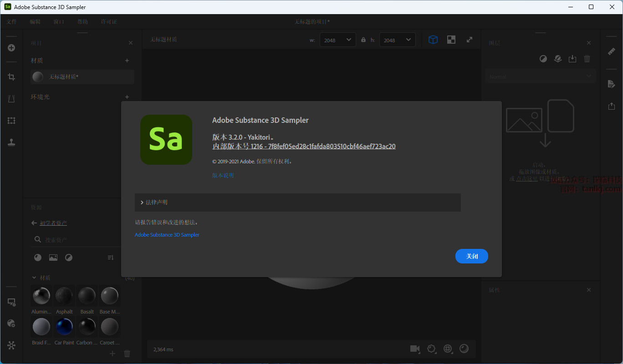Select the 无标题材质* material item

click(x=82, y=77)
